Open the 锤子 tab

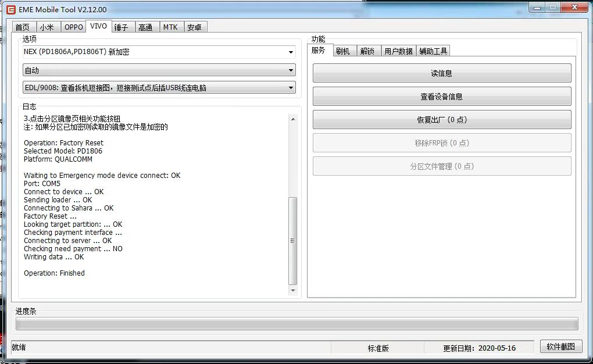click(x=122, y=27)
